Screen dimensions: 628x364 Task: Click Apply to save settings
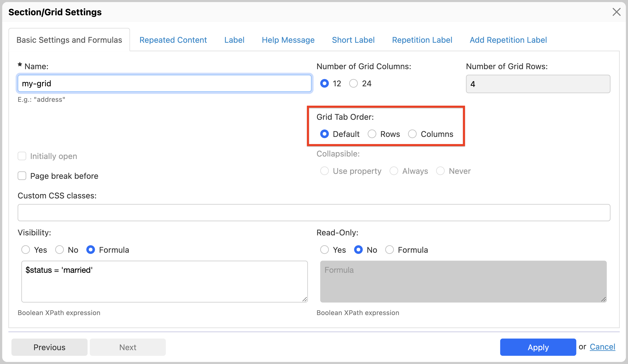(x=538, y=347)
